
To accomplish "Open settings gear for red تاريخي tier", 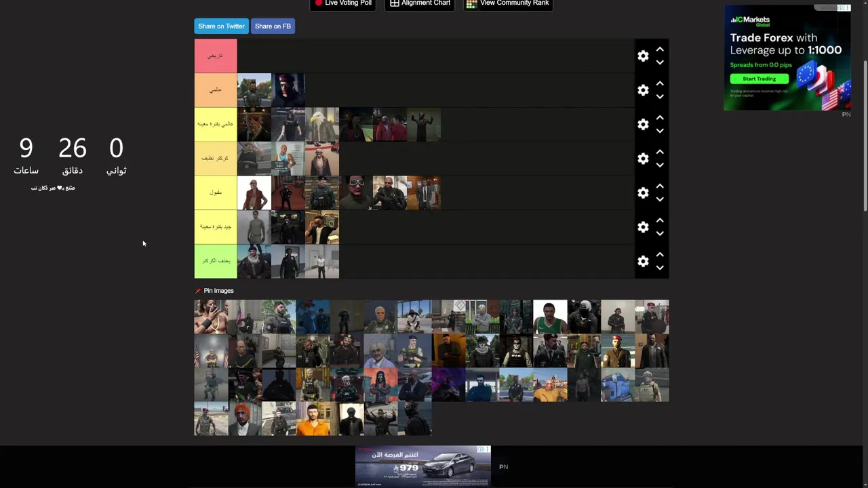I will coord(643,56).
